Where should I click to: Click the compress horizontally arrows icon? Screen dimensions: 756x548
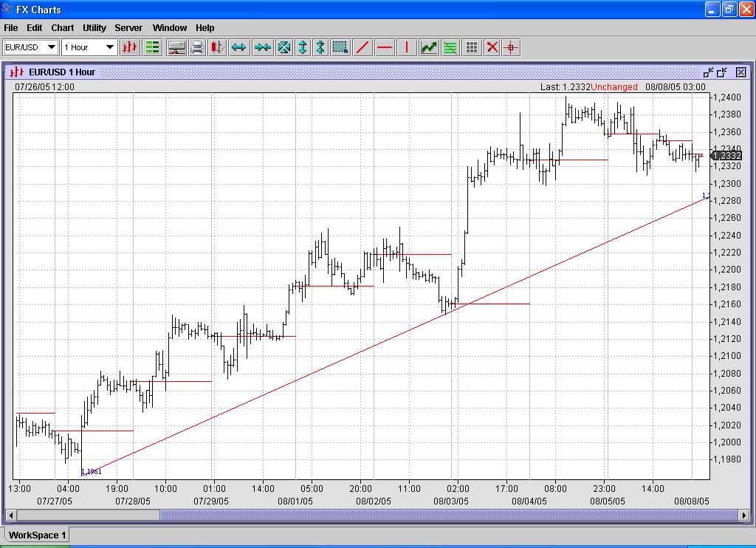(263, 47)
